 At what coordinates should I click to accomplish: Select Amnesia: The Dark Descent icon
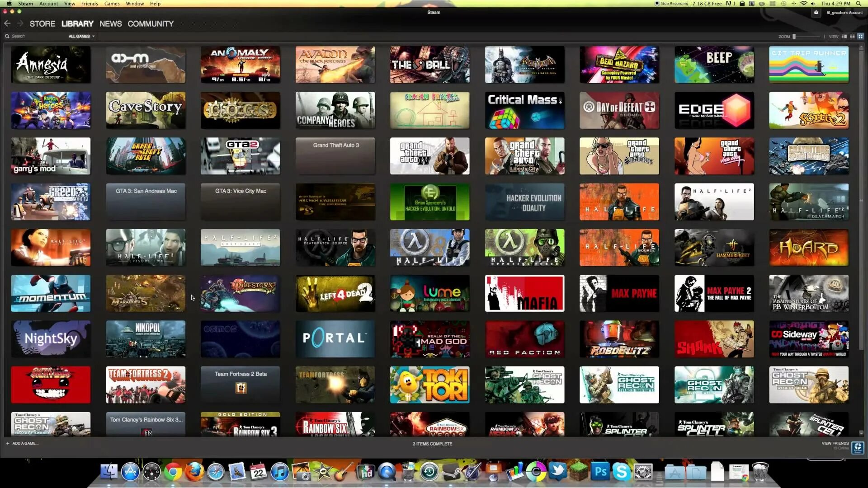(x=51, y=64)
